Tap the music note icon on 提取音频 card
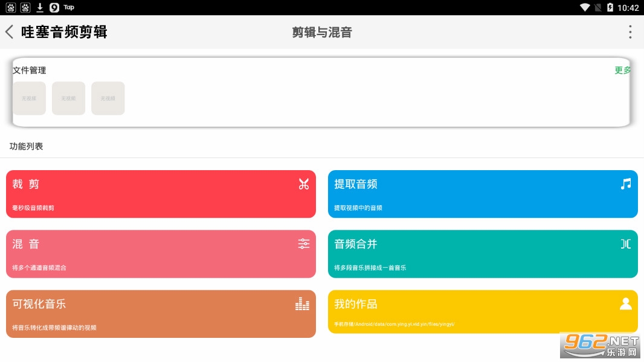 click(625, 184)
